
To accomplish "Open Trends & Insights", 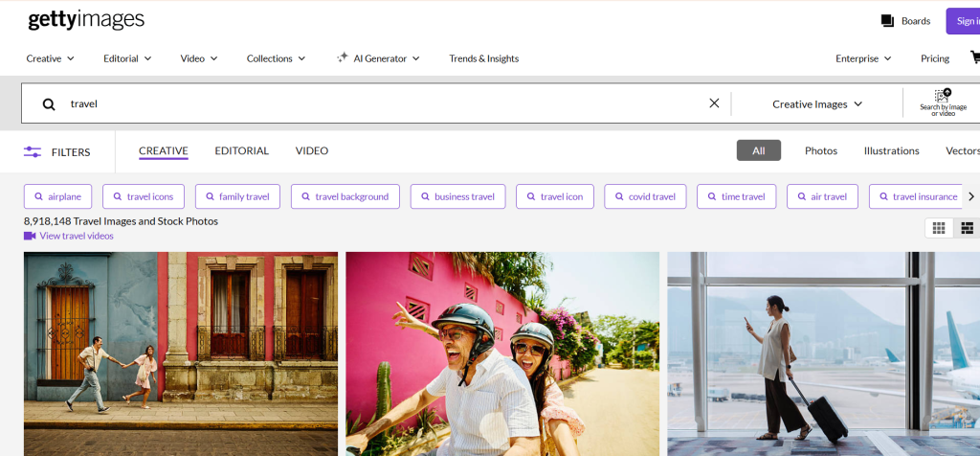I will 483,58.
